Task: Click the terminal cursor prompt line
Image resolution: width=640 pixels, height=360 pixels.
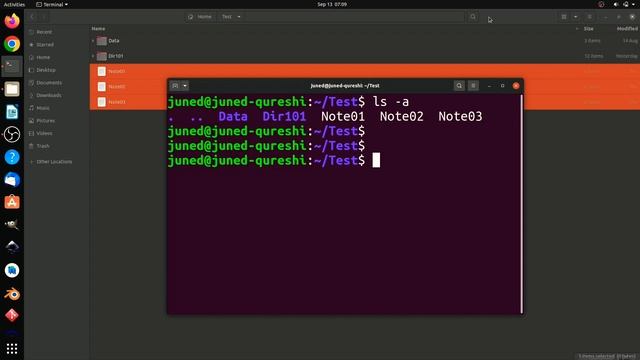Action: point(274,160)
